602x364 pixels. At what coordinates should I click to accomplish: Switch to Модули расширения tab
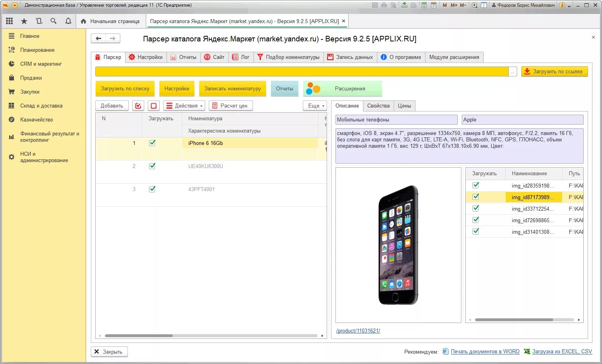454,57
